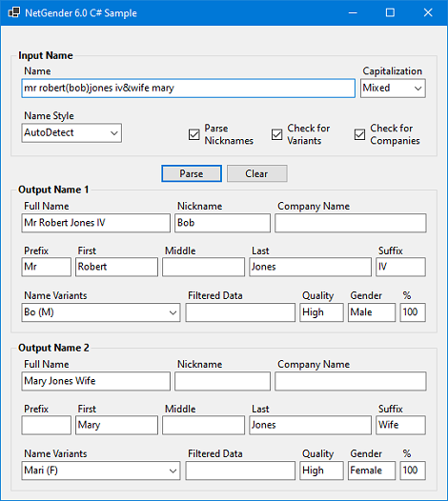Viewport: 448px width, 501px height.
Task: Maximize the NetGender window
Action: (390, 12)
